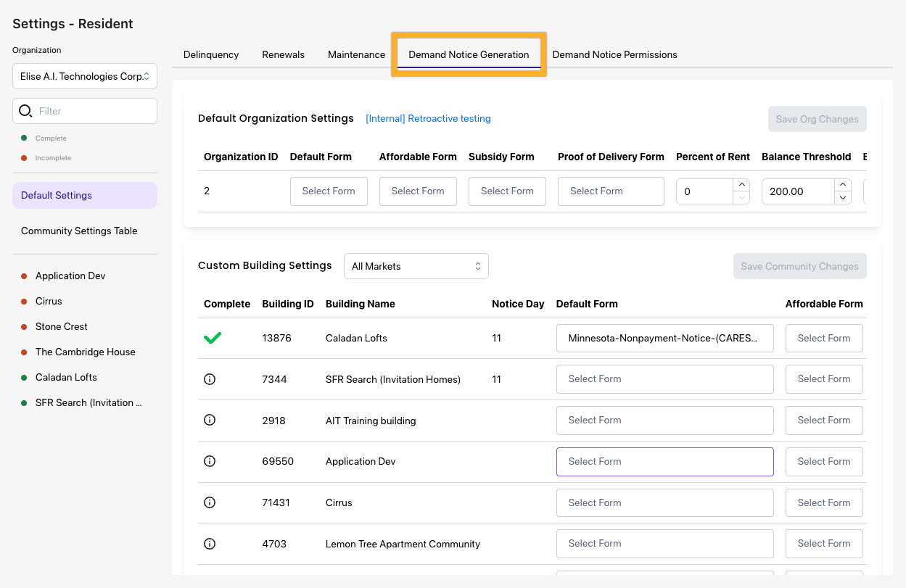906x588 pixels.
Task: Click Building ID 71431 cell
Action: [x=276, y=502]
